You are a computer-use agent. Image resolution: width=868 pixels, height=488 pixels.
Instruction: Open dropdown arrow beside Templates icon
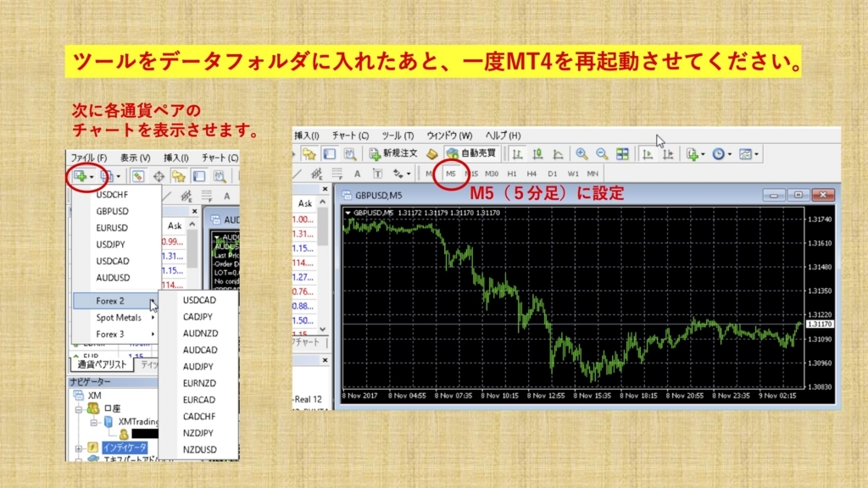756,154
